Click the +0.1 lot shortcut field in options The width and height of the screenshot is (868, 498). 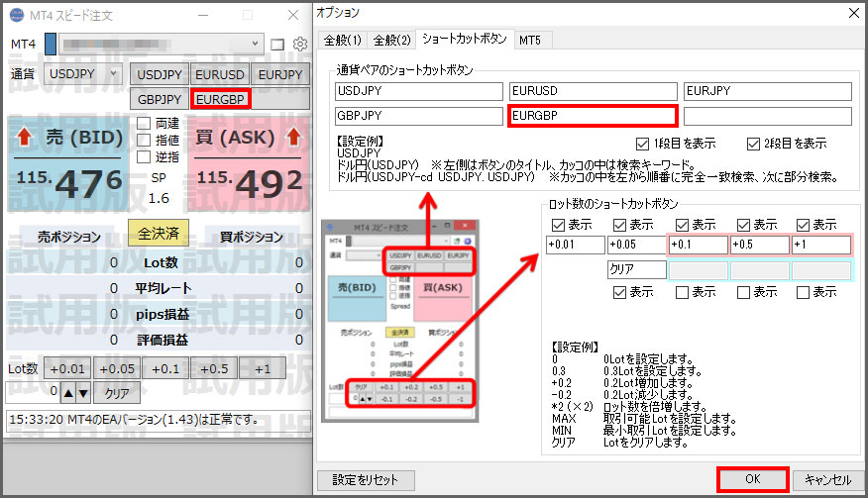(x=699, y=245)
